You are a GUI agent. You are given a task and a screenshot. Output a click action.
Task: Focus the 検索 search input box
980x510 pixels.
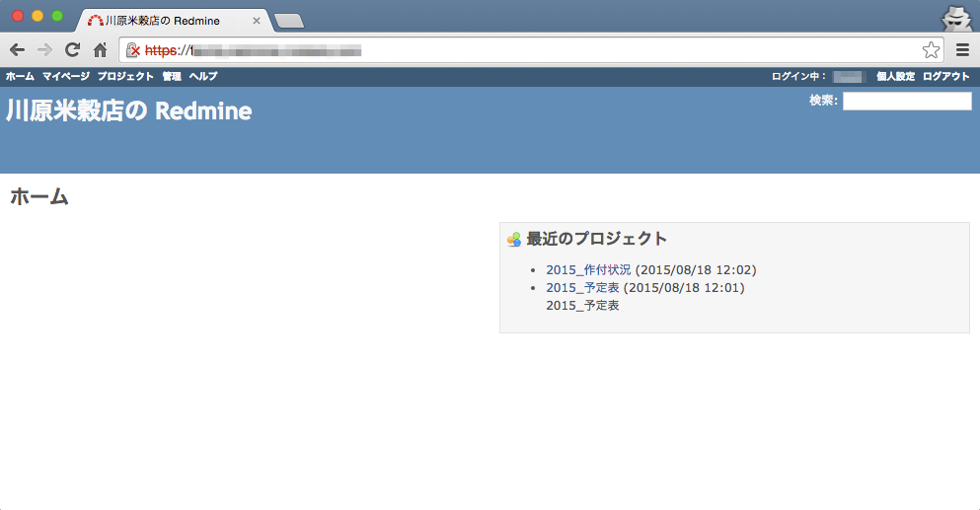coord(907,101)
